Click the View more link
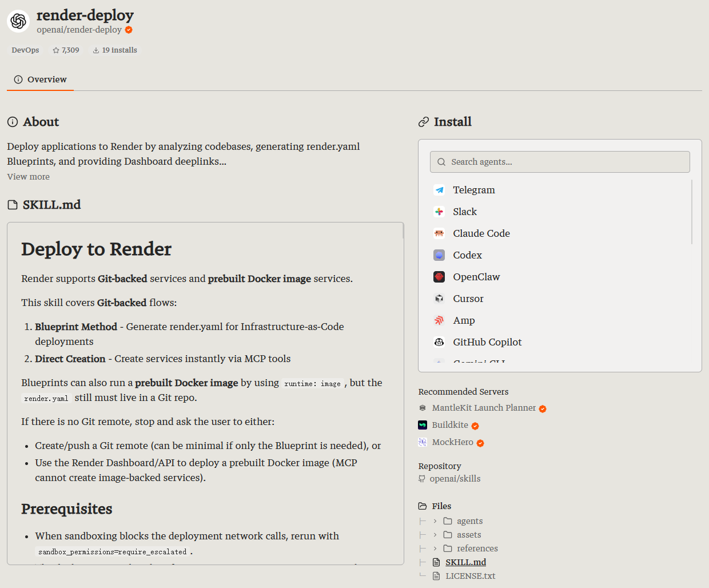Screen dimensions: 709x588 click(29, 177)
